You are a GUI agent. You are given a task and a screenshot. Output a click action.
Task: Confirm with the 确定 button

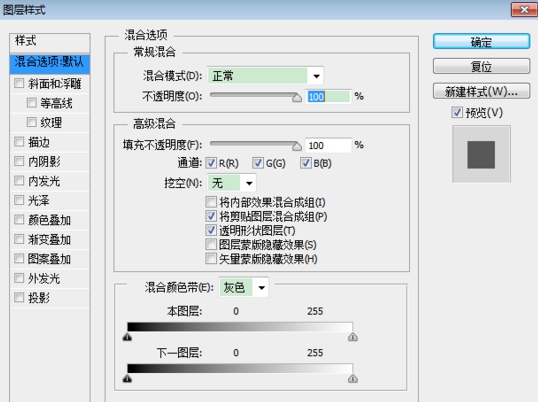[x=481, y=42]
